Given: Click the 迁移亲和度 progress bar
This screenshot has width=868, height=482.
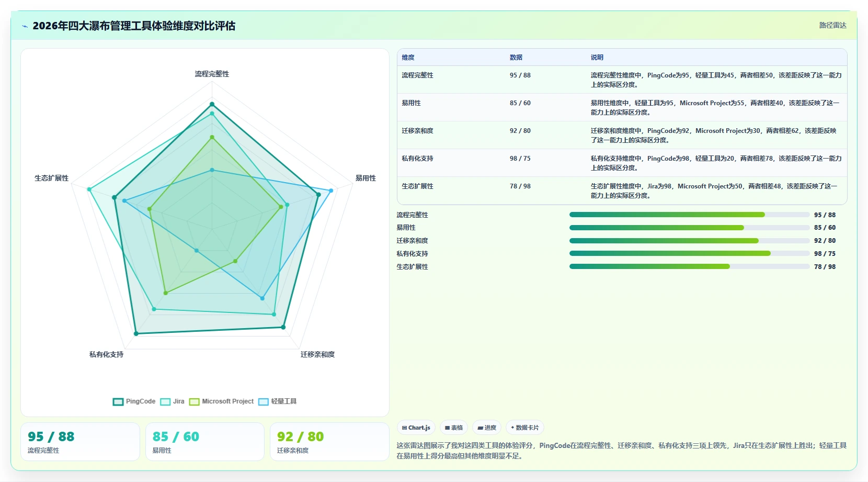Looking at the screenshot, I should (689, 241).
